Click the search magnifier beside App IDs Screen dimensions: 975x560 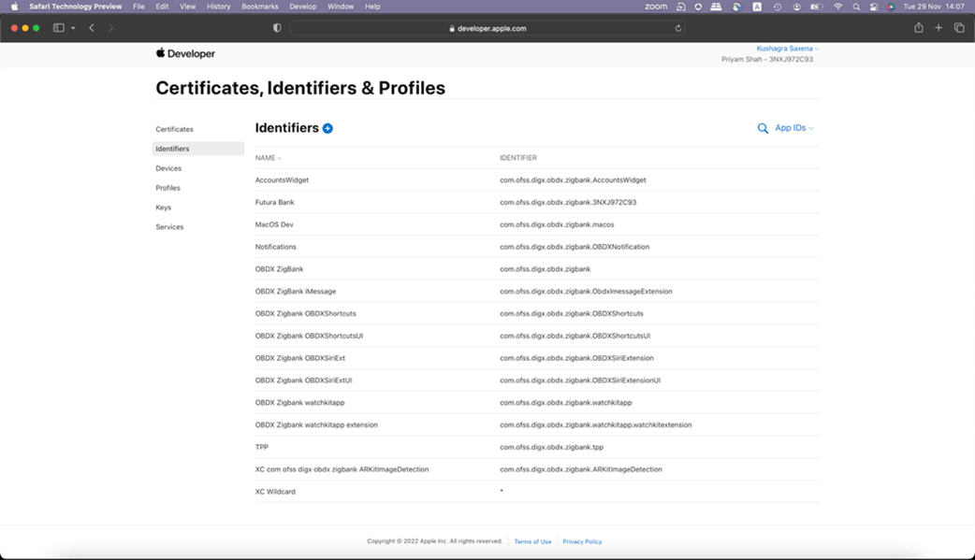pos(763,128)
